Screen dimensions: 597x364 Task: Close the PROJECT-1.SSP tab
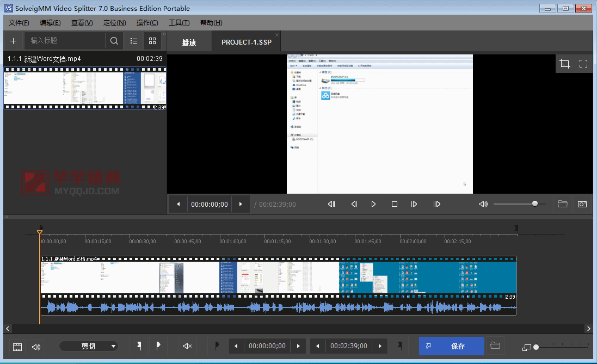point(277,35)
